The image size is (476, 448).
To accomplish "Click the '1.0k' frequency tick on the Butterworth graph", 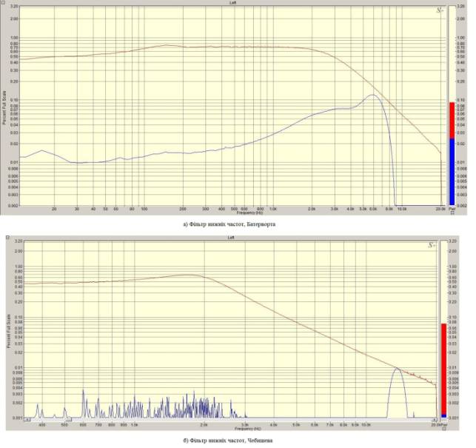I will coord(273,209).
